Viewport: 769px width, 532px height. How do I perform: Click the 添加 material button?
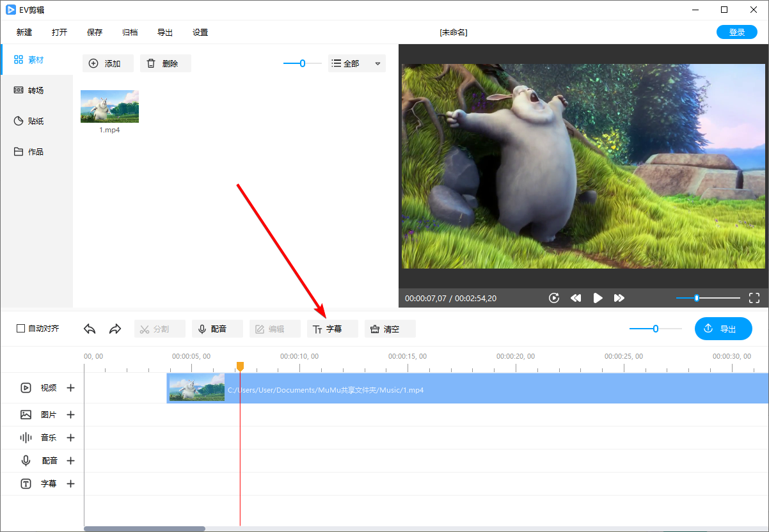pyautogui.click(x=107, y=63)
